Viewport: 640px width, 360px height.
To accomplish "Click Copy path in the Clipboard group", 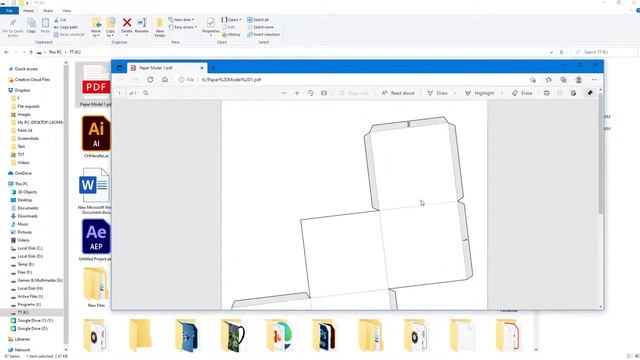I will click(66, 27).
